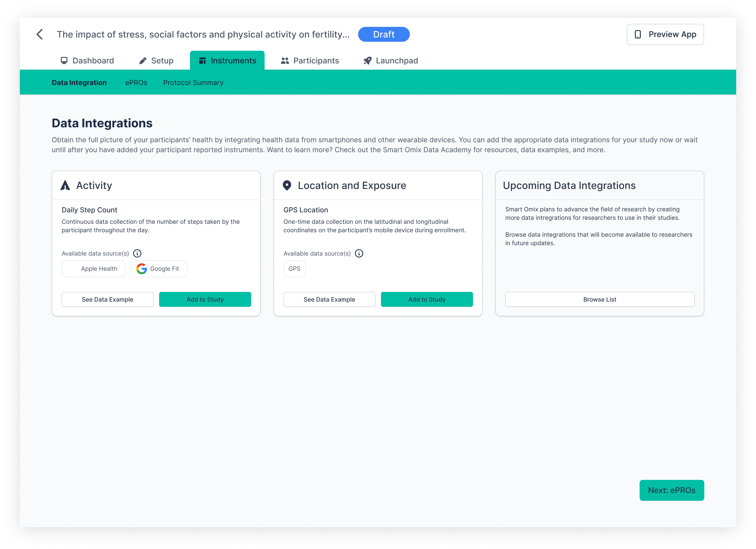Screen dimensions: 756x549
Task: Click the Setup pencil icon
Action: pyautogui.click(x=143, y=61)
